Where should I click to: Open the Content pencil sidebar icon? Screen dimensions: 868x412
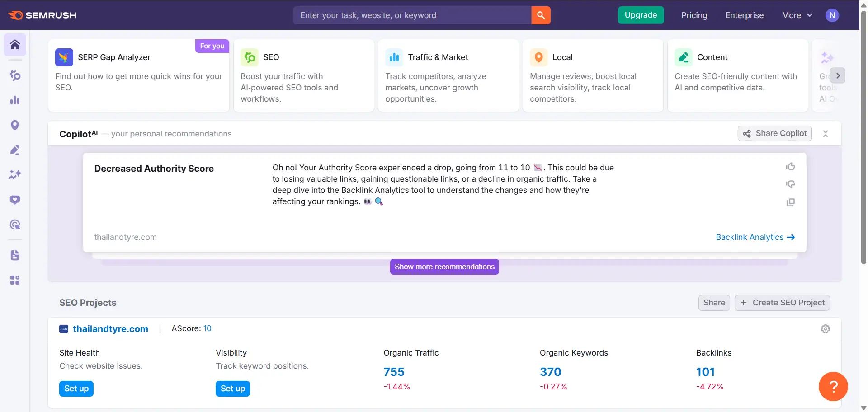click(15, 150)
